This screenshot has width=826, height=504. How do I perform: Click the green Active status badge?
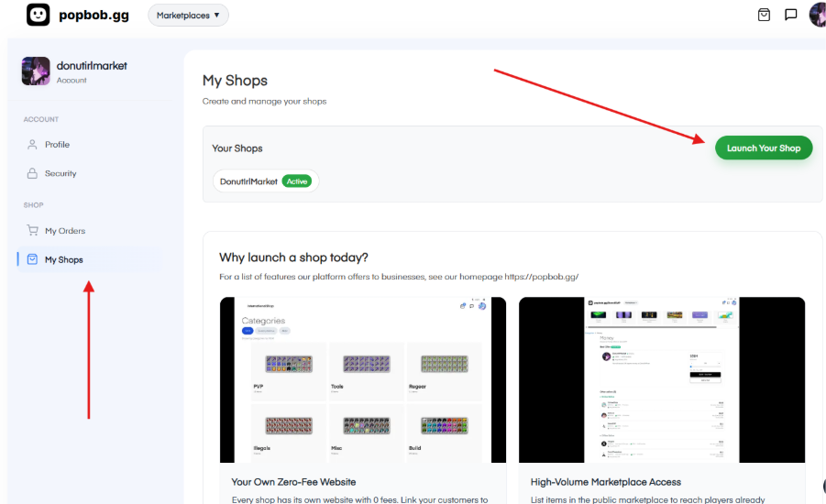296,181
